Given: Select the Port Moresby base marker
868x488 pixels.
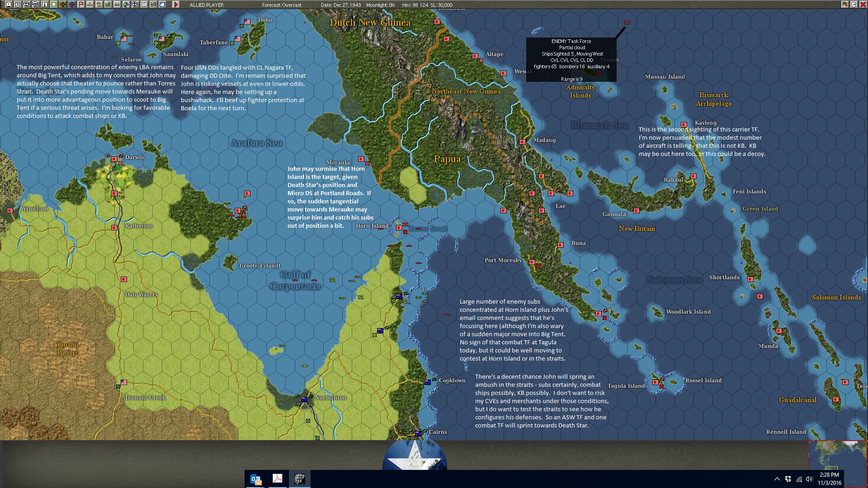Looking at the screenshot, I should click(x=532, y=262).
